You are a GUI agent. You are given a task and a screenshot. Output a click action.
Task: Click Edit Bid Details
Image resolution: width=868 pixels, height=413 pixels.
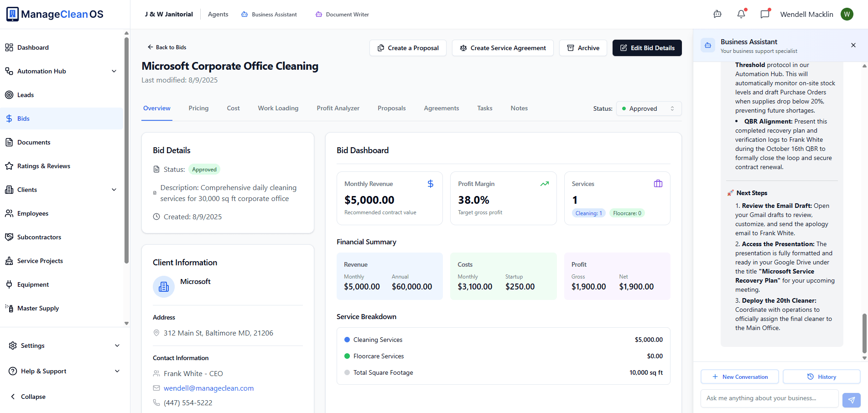[647, 48]
